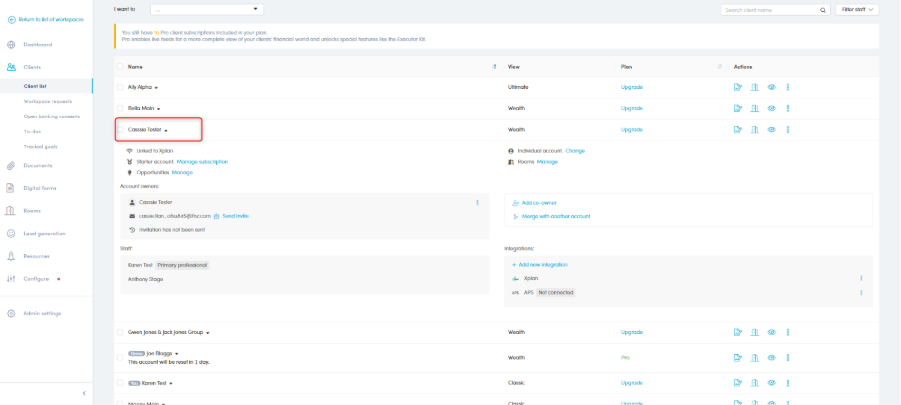The image size is (901, 405).
Task: Click the edit note icon for Ally Alpha
Action: tap(738, 87)
